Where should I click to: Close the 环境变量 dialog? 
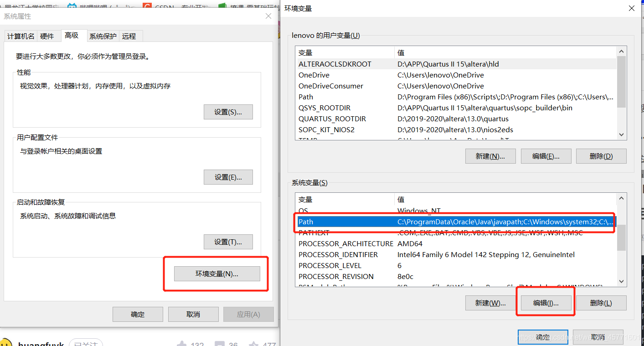(631, 8)
